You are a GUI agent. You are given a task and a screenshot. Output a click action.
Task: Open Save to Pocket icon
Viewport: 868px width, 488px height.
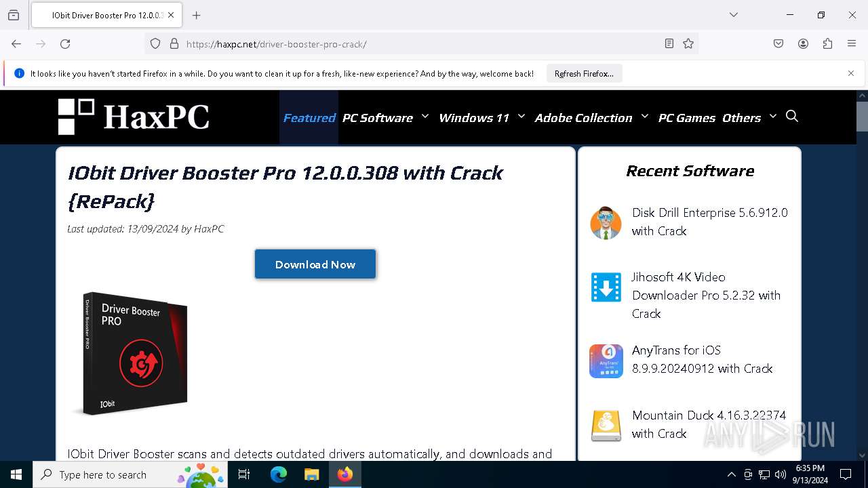778,44
